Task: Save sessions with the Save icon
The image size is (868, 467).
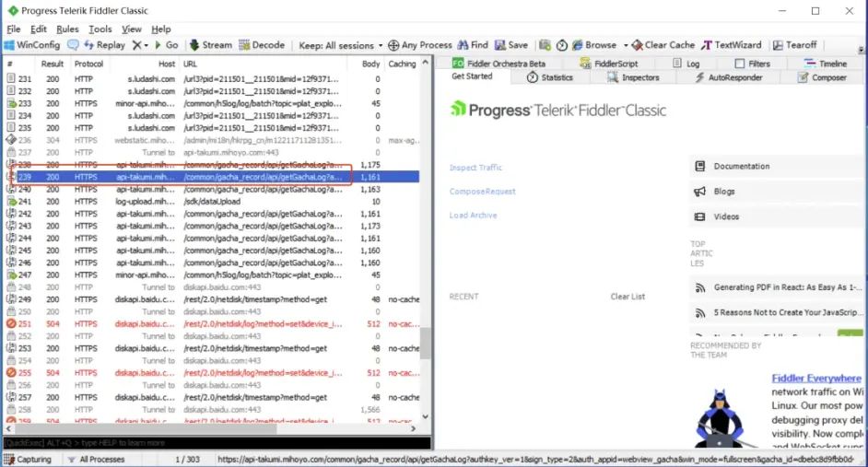Action: tap(511, 45)
